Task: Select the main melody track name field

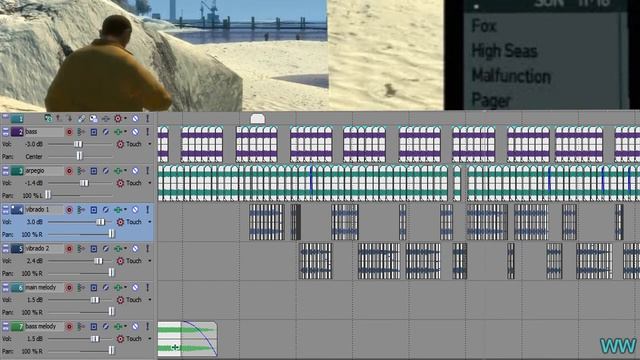Action: pyautogui.click(x=44, y=287)
